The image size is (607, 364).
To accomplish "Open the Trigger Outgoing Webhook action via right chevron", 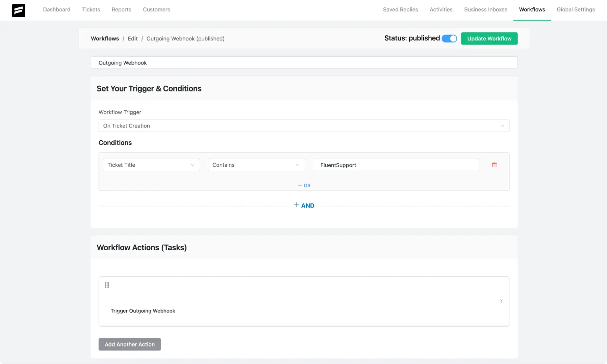I will pos(501,302).
